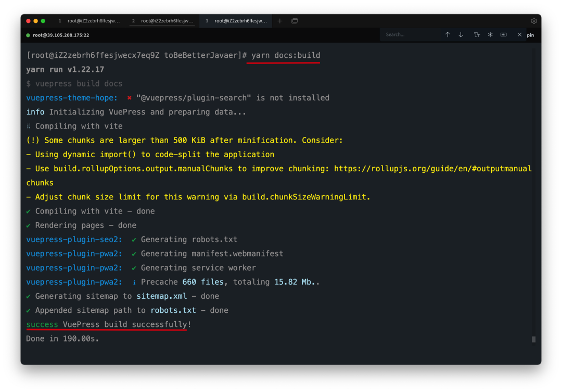Open a new terminal tab with plus icon
Image resolution: width=562 pixels, height=392 pixels.
pos(280,21)
